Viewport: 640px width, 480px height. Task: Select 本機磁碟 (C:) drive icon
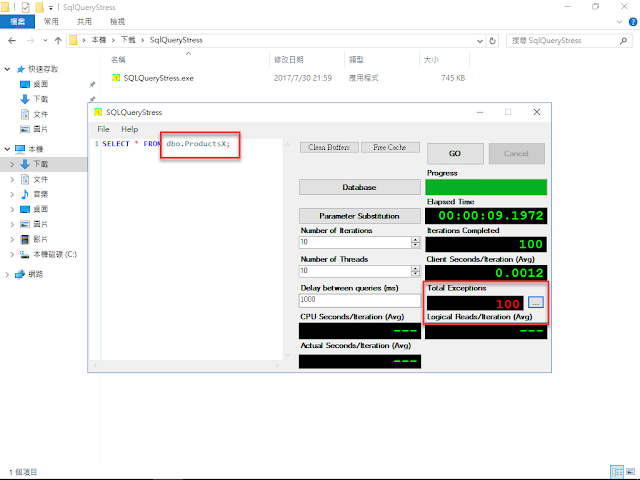tap(25, 255)
